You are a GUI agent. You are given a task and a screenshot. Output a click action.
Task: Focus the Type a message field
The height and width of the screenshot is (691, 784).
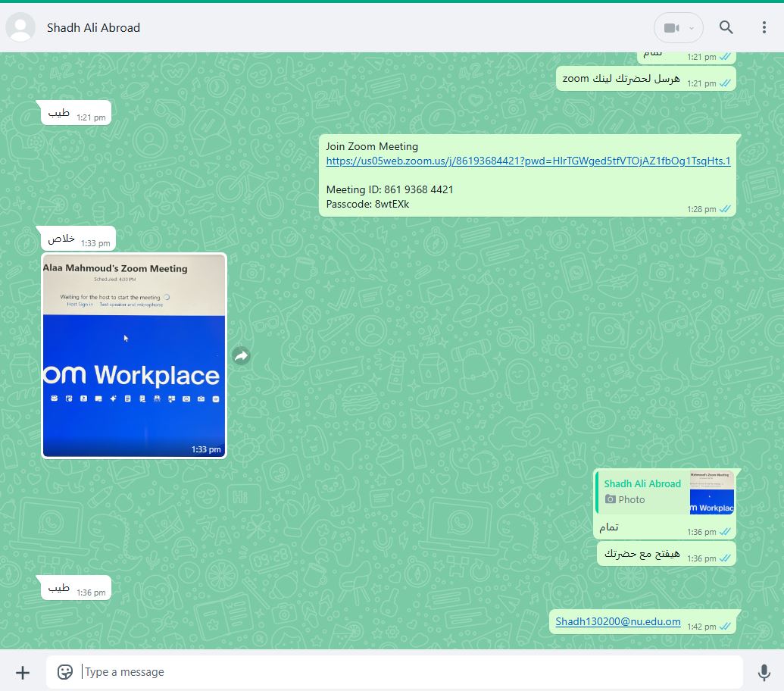[395, 672]
